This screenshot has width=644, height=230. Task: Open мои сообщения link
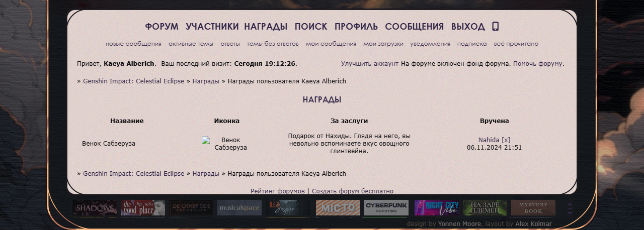[331, 44]
